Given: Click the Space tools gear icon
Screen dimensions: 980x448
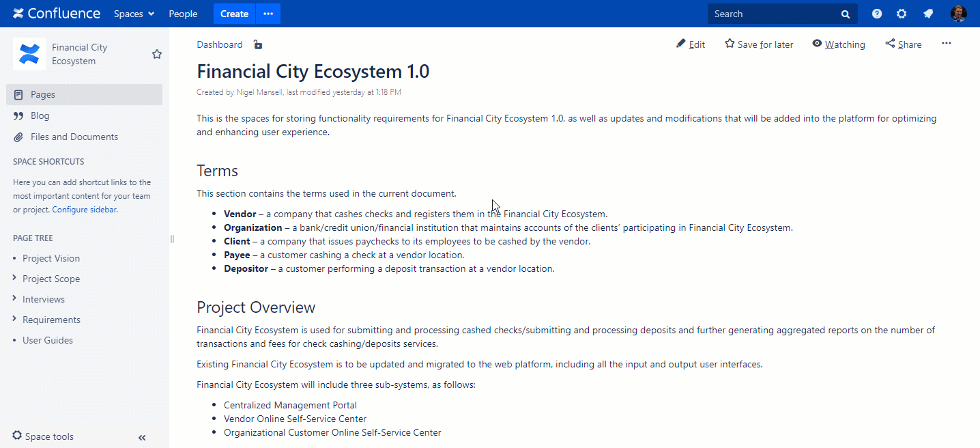Looking at the screenshot, I should pyautogui.click(x=18, y=436).
